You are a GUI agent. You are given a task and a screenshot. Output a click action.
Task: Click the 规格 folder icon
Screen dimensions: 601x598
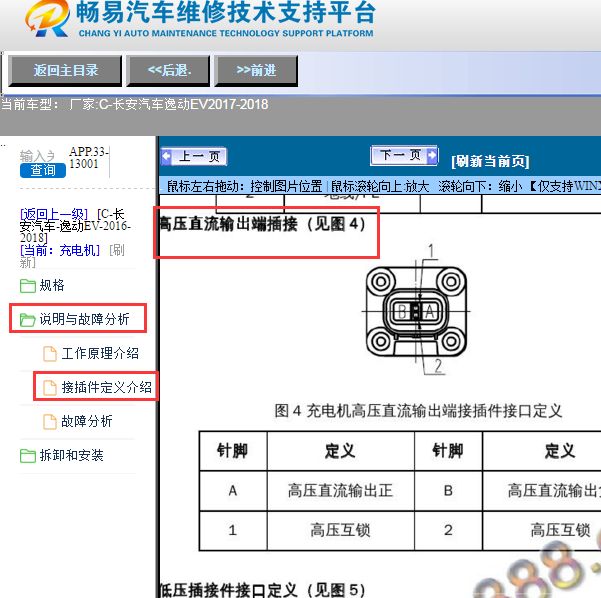28,286
